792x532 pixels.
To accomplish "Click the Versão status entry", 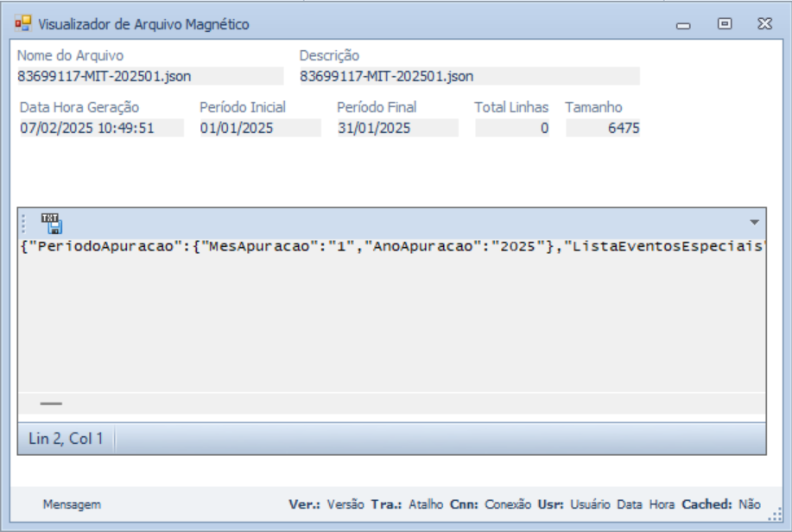I will 345,504.
